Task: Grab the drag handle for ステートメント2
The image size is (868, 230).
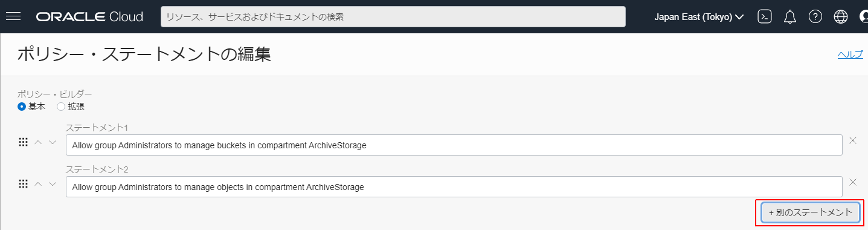Action: (x=24, y=183)
